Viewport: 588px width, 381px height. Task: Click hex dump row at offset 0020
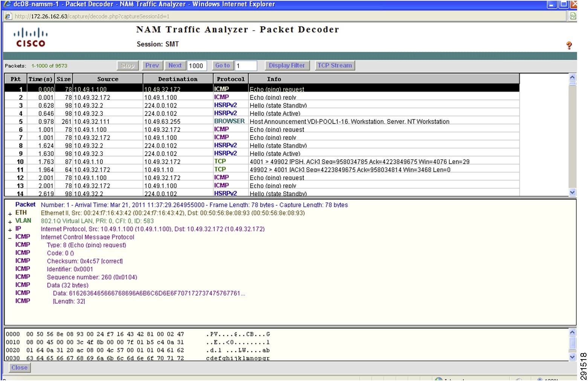click(x=138, y=351)
